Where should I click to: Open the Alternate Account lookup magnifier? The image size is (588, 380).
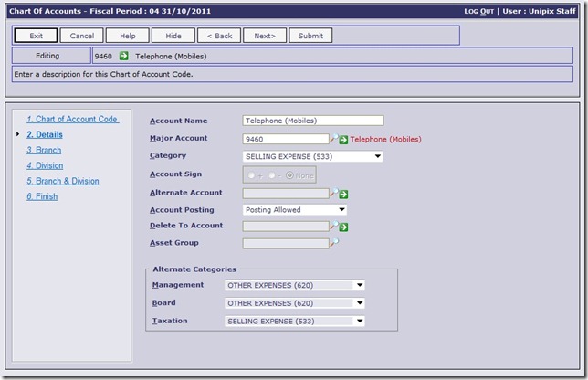tap(334, 193)
